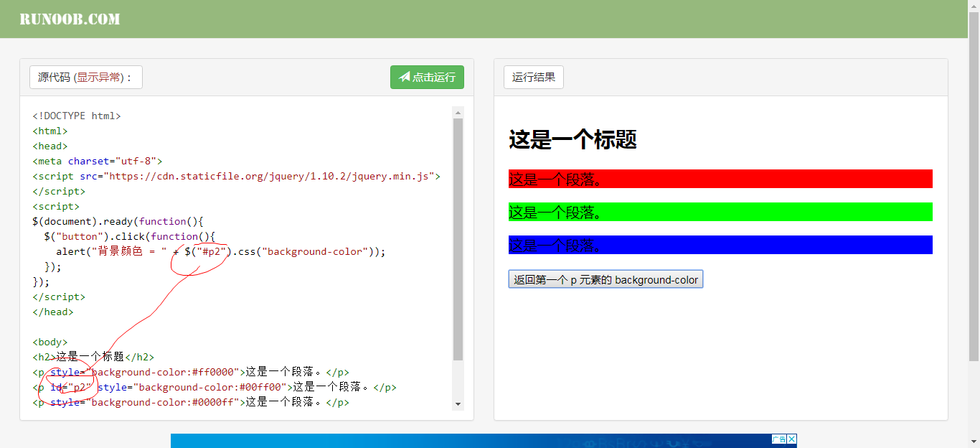Click the <html> tag line
This screenshot has height=448, width=980.
click(50, 131)
